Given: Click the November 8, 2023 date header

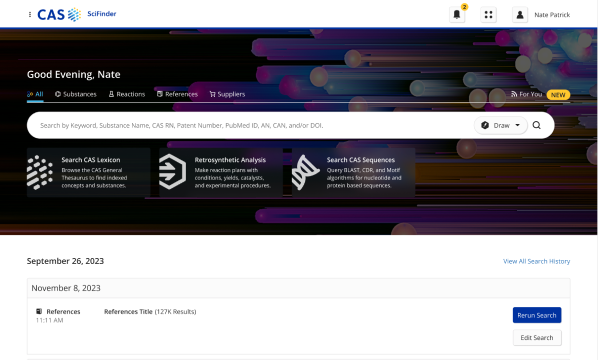Looking at the screenshot, I should pyautogui.click(x=66, y=288).
